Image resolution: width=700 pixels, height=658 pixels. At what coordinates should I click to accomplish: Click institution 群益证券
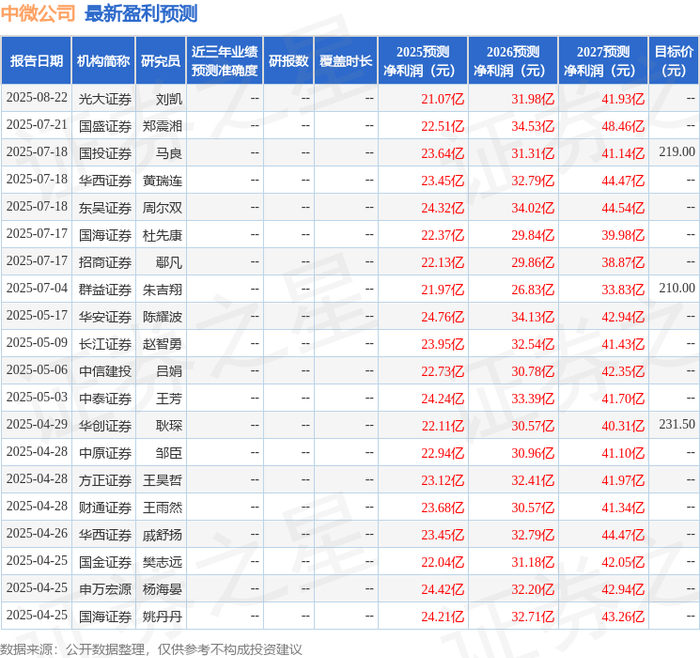click(x=105, y=289)
